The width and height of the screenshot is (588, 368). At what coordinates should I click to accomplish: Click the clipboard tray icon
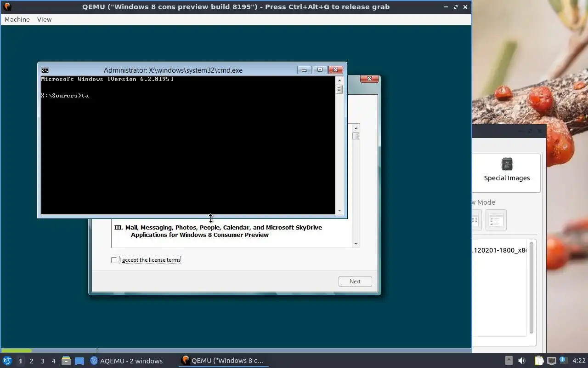pos(539,361)
